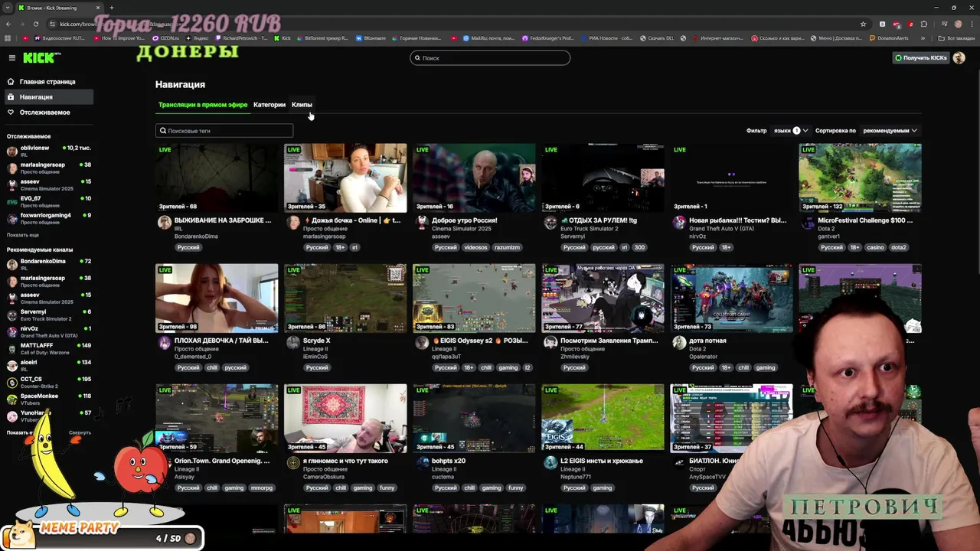Viewport: 980px width, 551px height.
Task: Focus the Поисковые теги input
Action: tap(224, 131)
